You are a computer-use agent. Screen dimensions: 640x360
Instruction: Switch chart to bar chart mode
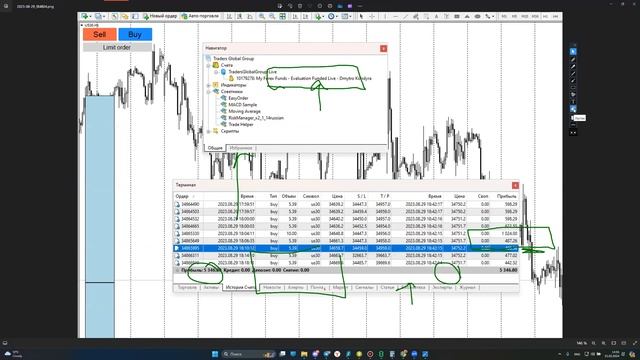pyautogui.click(x=229, y=16)
